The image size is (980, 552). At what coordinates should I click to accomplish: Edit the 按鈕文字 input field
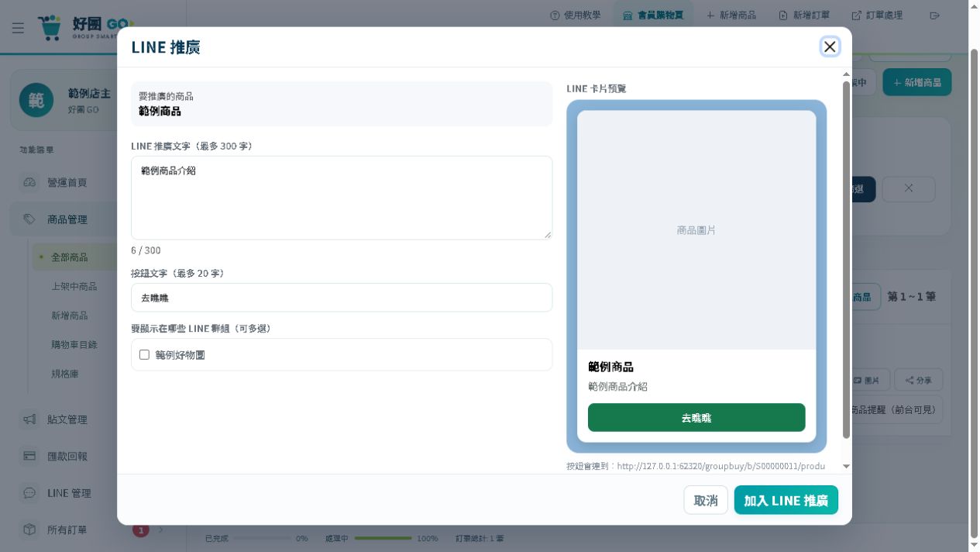[x=342, y=298]
